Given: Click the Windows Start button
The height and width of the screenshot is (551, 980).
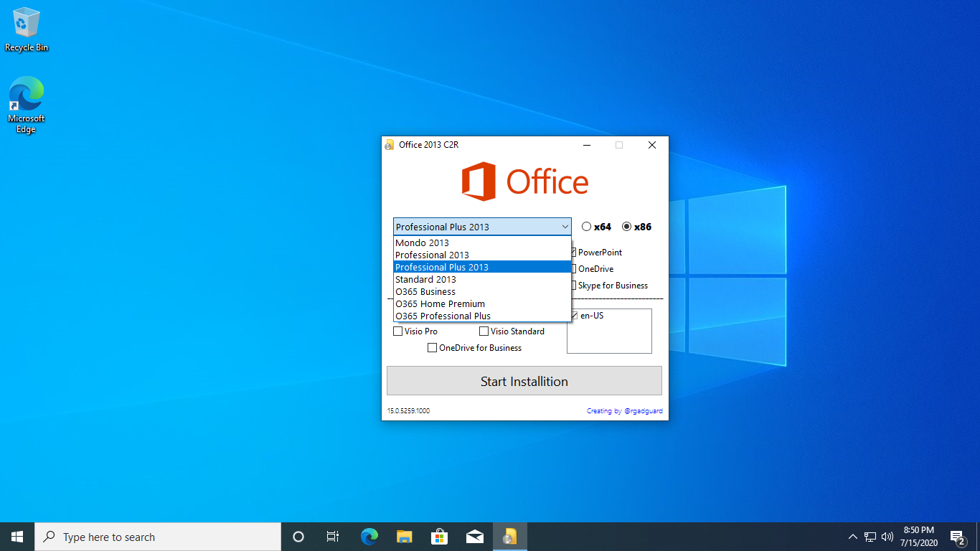Looking at the screenshot, I should point(17,537).
